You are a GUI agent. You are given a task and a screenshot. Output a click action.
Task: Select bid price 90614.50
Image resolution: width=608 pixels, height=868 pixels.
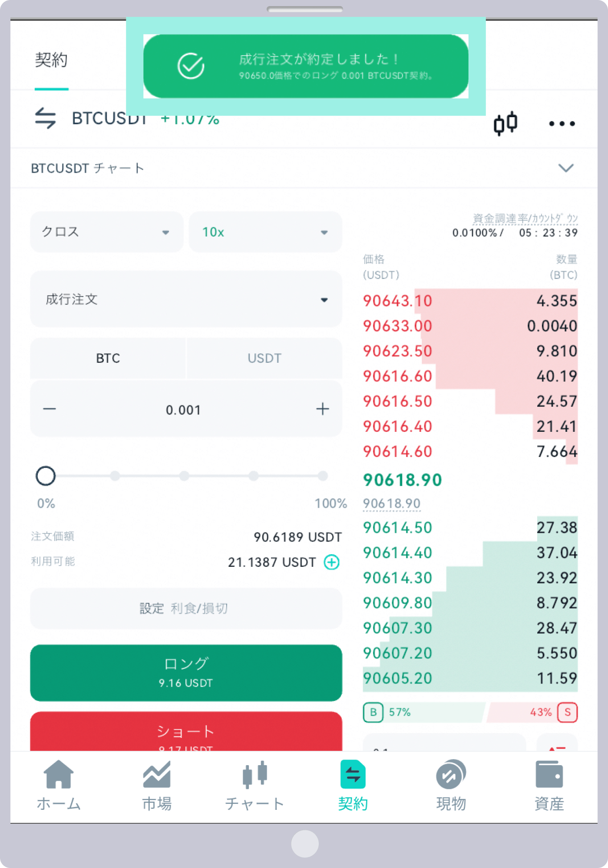397,528
